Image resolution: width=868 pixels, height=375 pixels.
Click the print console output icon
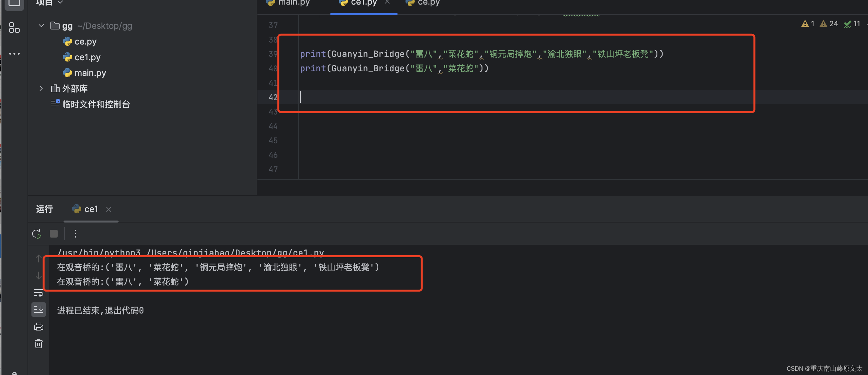click(38, 327)
